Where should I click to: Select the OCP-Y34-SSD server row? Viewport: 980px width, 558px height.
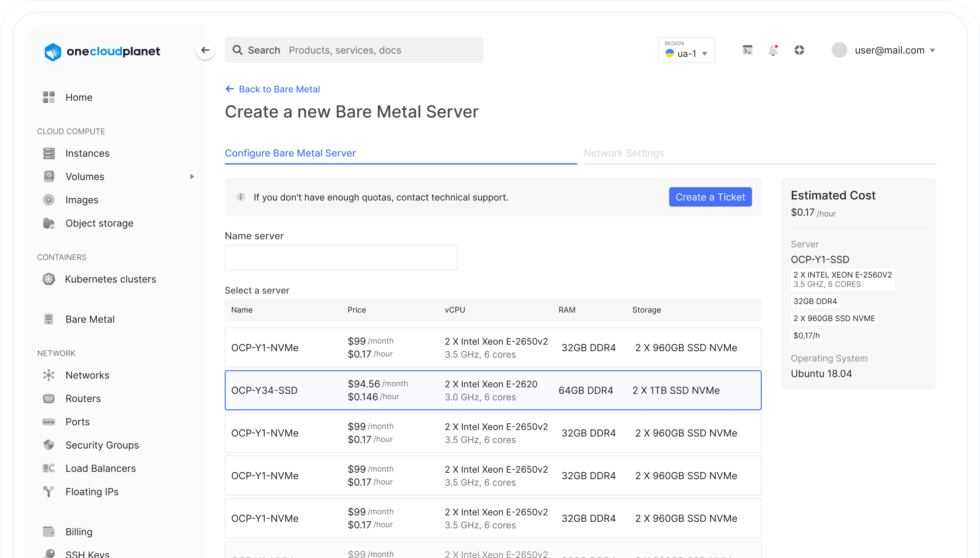pyautogui.click(x=493, y=390)
